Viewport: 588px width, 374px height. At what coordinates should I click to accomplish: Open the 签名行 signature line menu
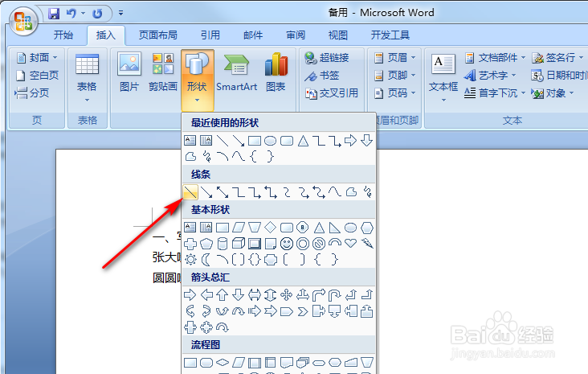pos(557,57)
